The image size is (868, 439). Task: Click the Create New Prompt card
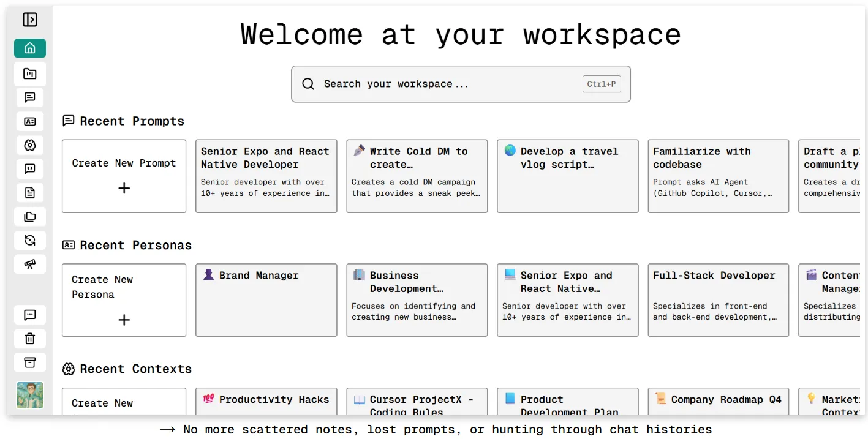[x=124, y=176]
